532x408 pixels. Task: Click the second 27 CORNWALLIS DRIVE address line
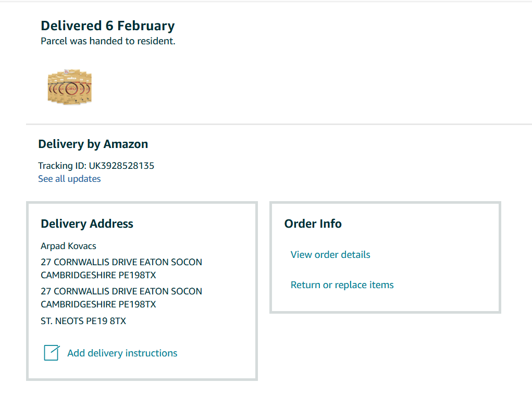[x=121, y=291]
